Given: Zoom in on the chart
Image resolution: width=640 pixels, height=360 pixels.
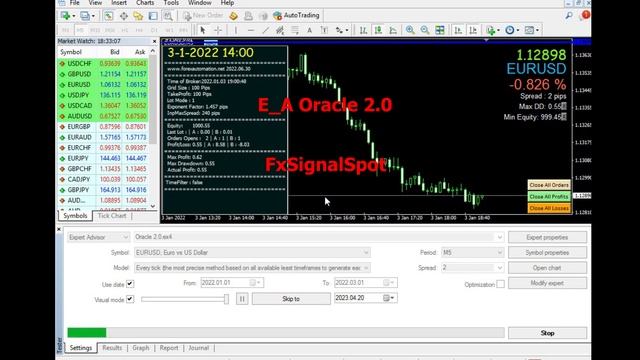Looking at the screenshot, I should coord(410,30).
